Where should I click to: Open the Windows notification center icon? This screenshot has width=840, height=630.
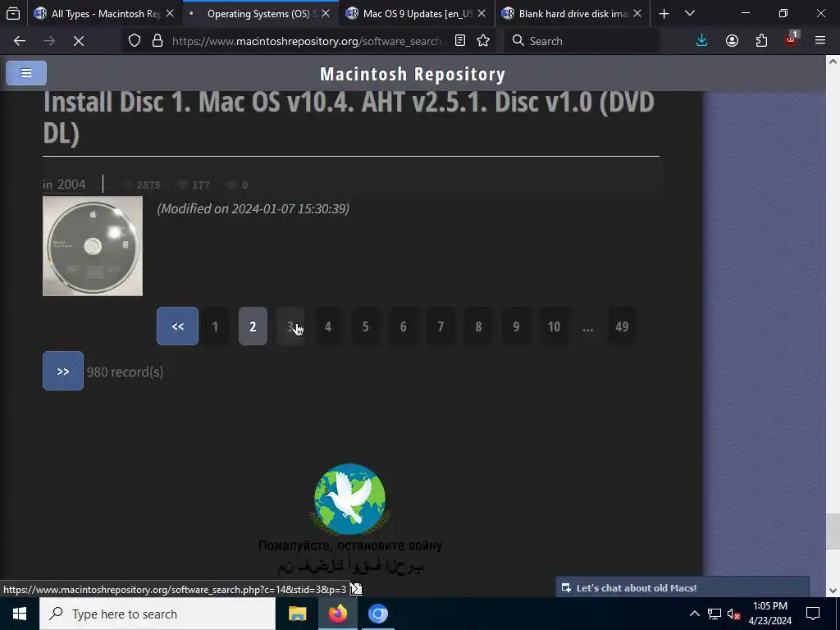click(813, 614)
